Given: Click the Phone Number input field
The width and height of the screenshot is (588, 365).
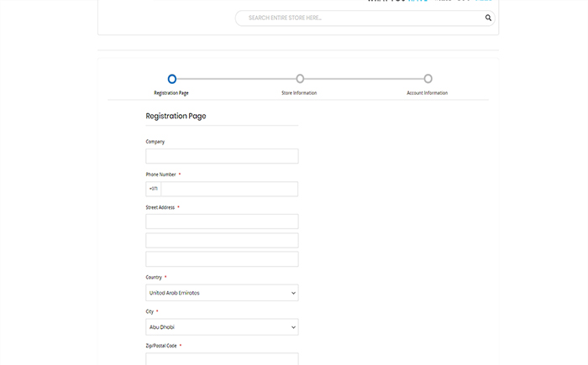Looking at the screenshot, I should (x=229, y=189).
